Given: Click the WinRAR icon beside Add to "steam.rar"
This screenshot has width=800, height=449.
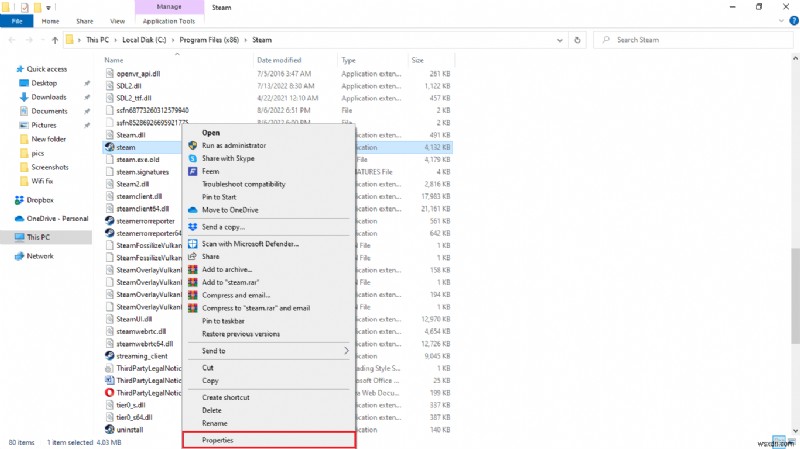Looking at the screenshot, I should (x=192, y=282).
